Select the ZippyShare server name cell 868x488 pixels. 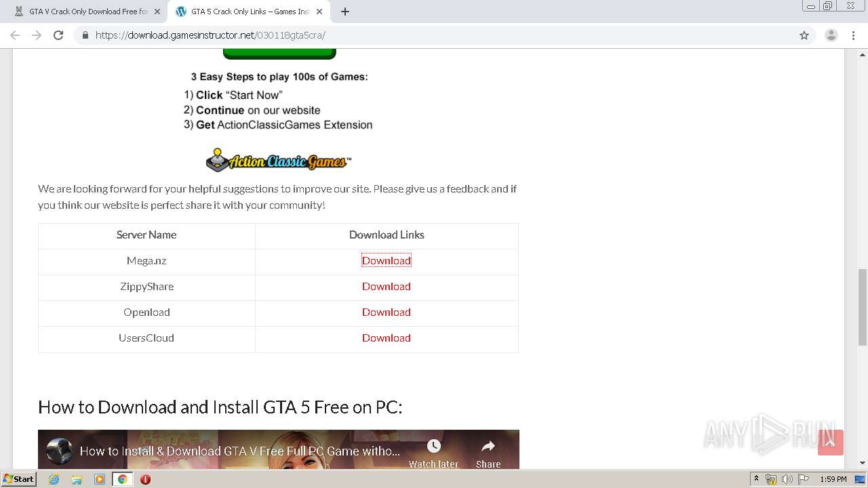146,287
